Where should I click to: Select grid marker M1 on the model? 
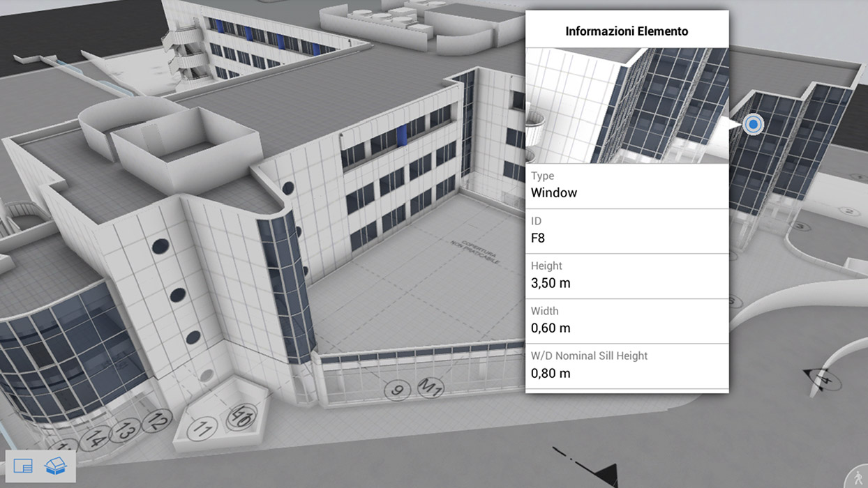[x=430, y=387]
